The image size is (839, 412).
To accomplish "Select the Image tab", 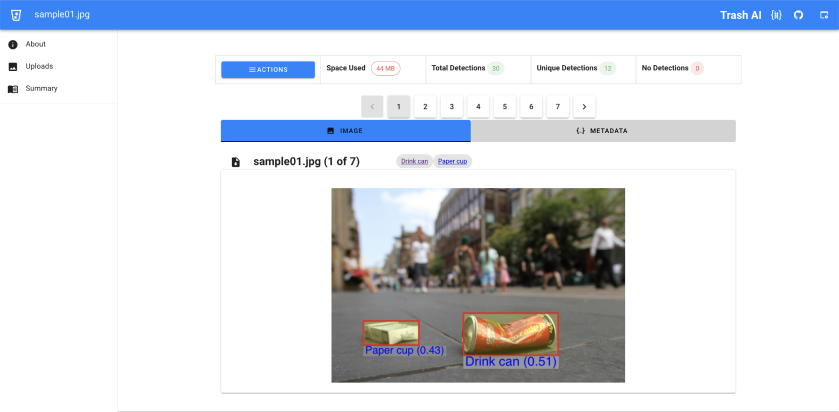I will [345, 131].
